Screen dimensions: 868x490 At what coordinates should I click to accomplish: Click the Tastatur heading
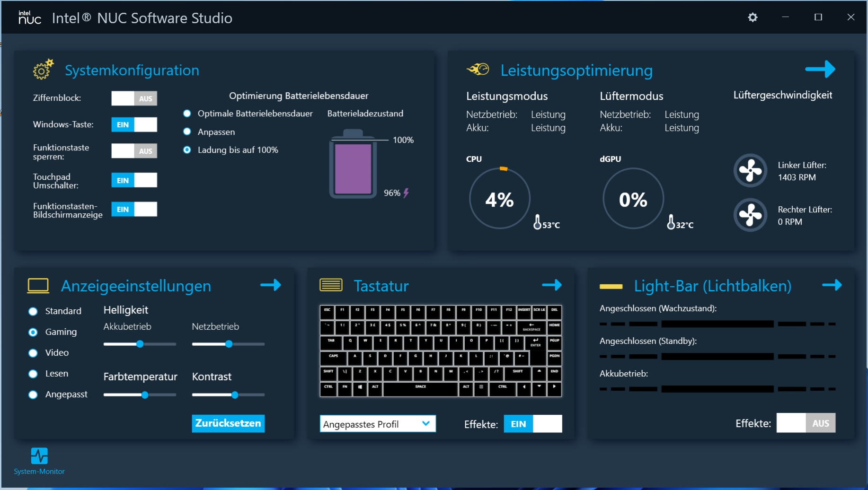click(381, 286)
